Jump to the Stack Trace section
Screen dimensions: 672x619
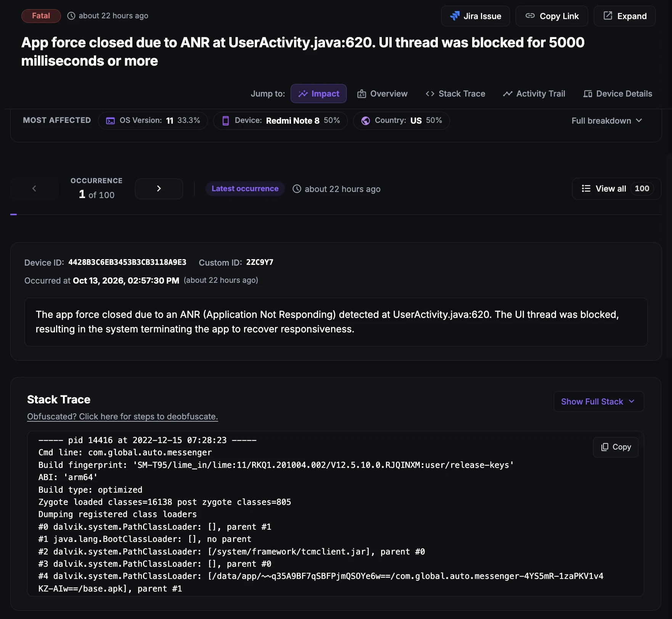pyautogui.click(x=455, y=93)
